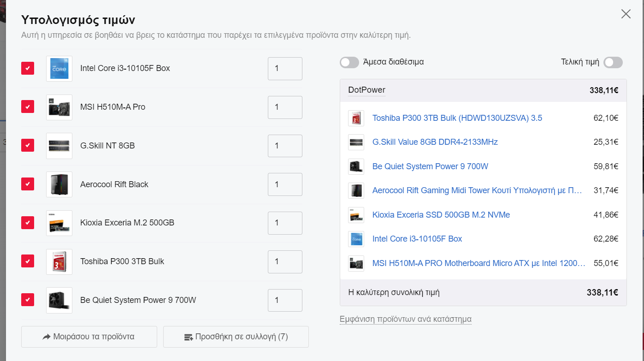The width and height of the screenshot is (644, 361).
Task: Select the Toshiba P300 3TB Bulk name in left list
Action: [x=122, y=261]
